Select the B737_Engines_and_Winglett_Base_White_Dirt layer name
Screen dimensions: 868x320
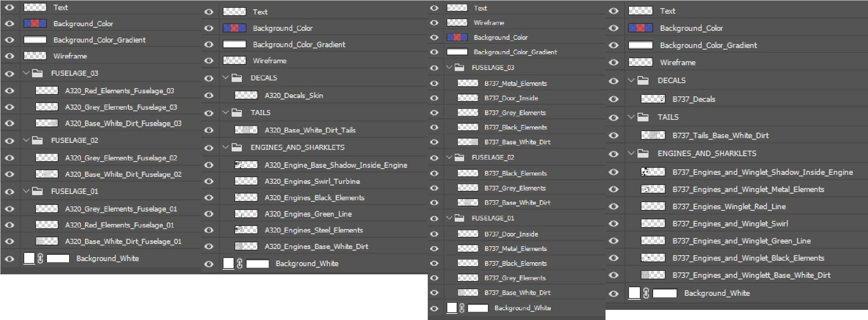tap(751, 276)
